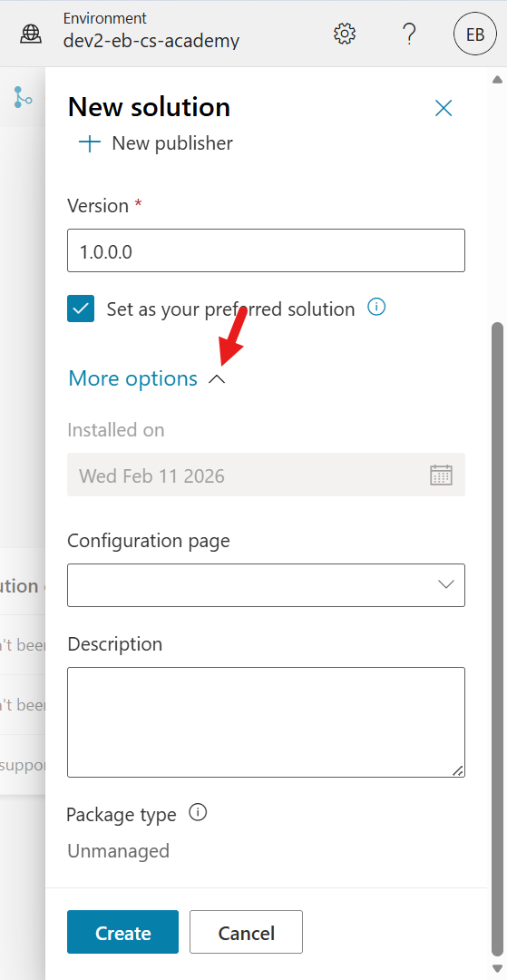Screen dimensions: 507x980
Task: Click inside the Version text field
Action: 266,250
